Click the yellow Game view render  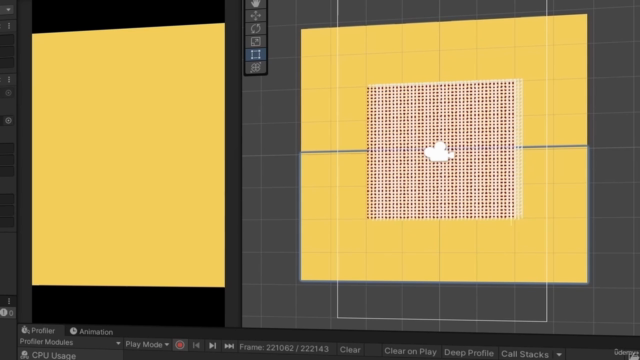[x=128, y=155]
